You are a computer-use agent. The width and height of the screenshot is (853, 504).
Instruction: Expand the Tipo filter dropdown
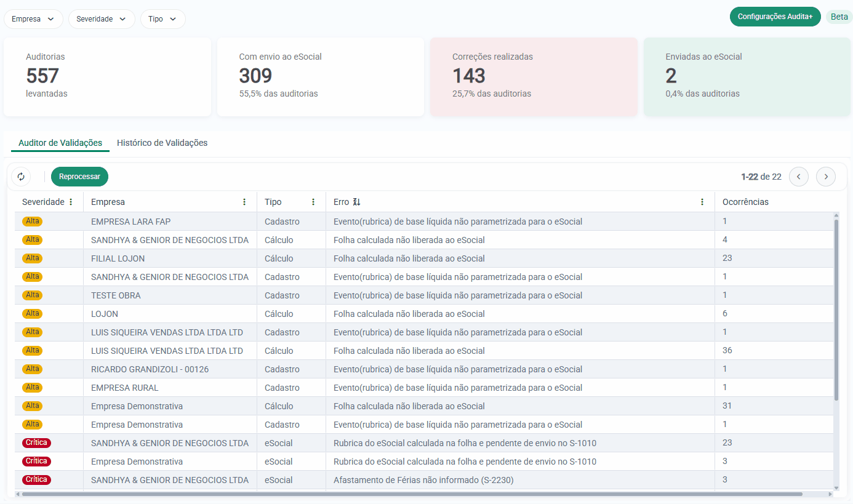162,19
